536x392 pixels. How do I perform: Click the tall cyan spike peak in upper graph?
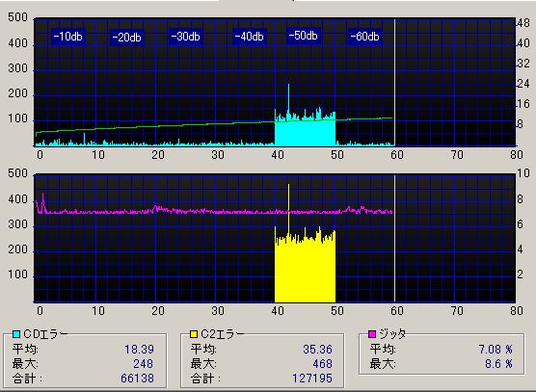289,86
